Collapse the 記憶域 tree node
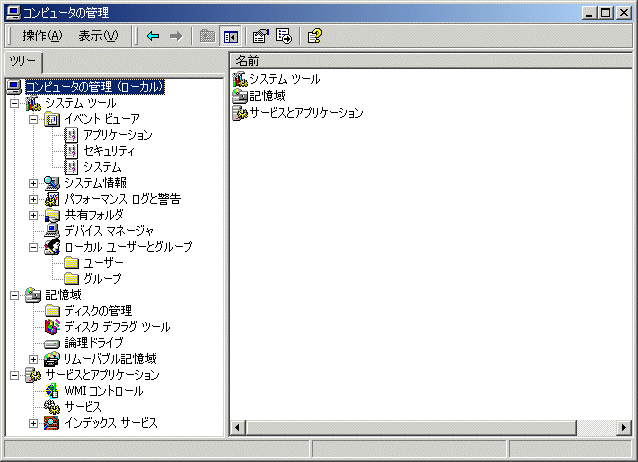This screenshot has width=638, height=462. 14,295
